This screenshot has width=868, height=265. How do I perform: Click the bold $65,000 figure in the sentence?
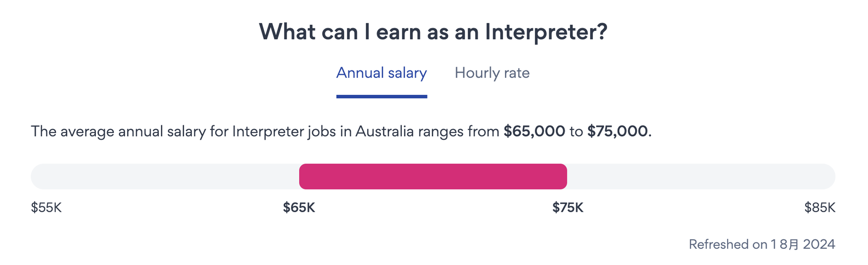coord(534,131)
